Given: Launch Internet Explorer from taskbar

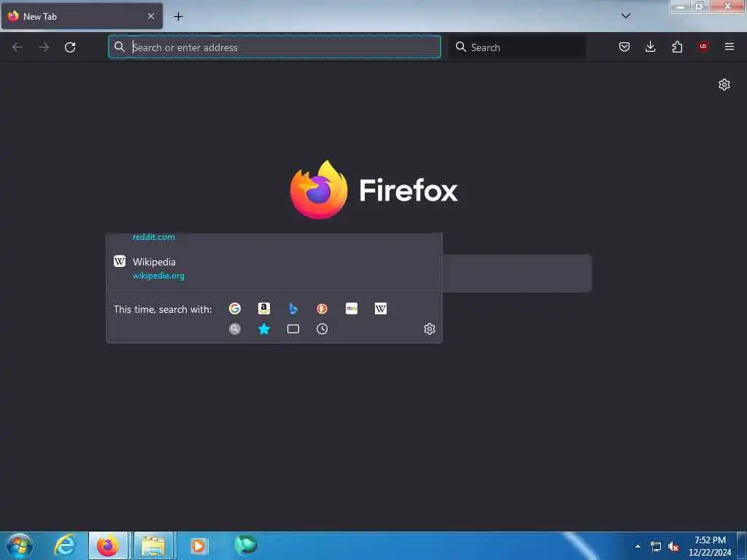Looking at the screenshot, I should 65,545.
